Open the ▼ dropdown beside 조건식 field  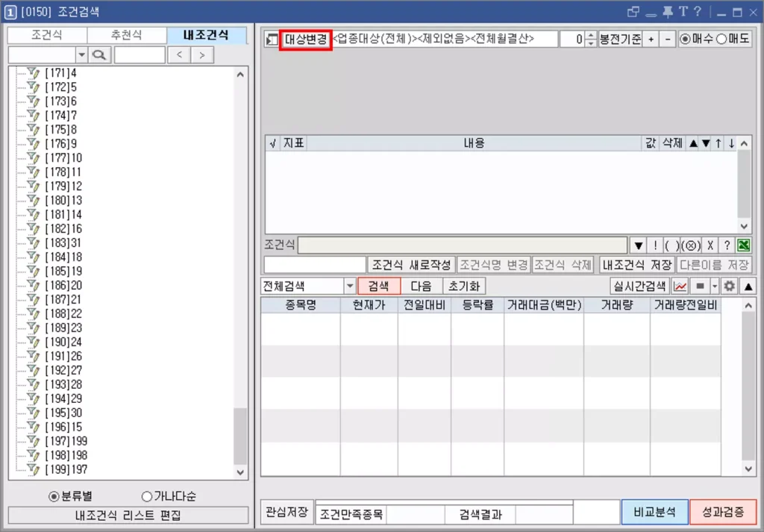coord(639,245)
